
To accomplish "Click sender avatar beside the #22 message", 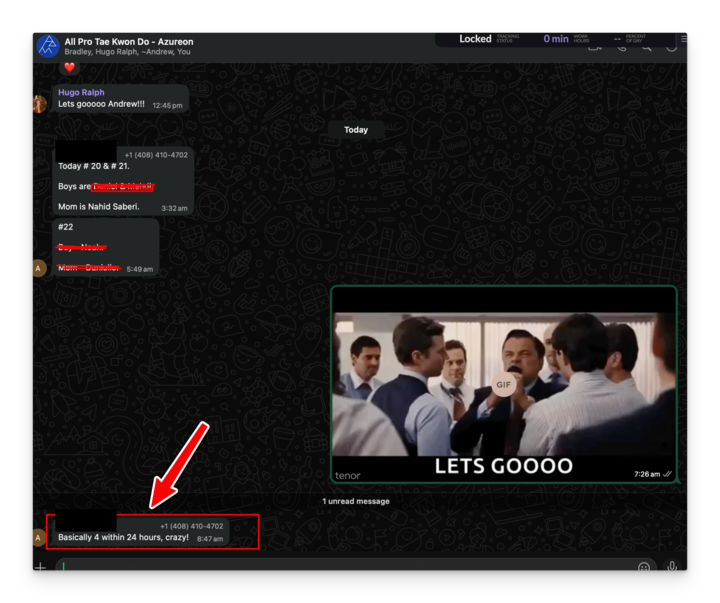I will click(40, 268).
